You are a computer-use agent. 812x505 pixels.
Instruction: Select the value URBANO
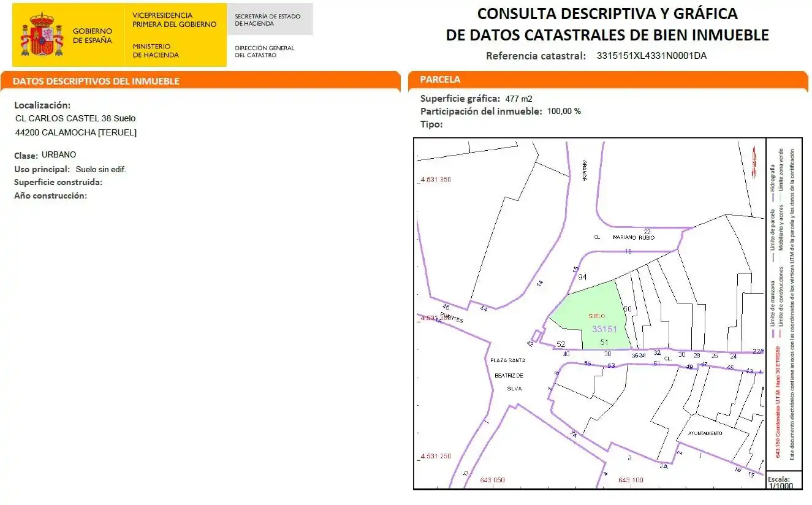click(59, 154)
